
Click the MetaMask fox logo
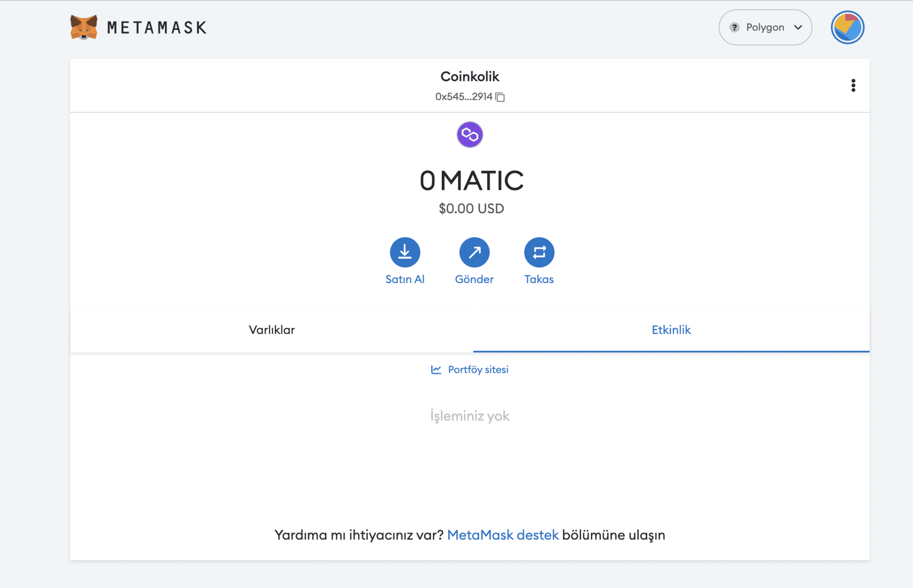click(84, 27)
